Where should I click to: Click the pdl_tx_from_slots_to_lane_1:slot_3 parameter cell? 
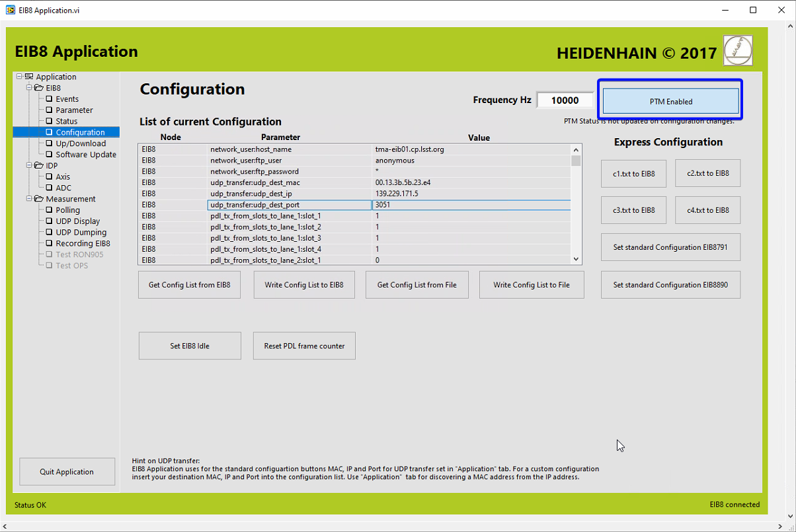290,238
